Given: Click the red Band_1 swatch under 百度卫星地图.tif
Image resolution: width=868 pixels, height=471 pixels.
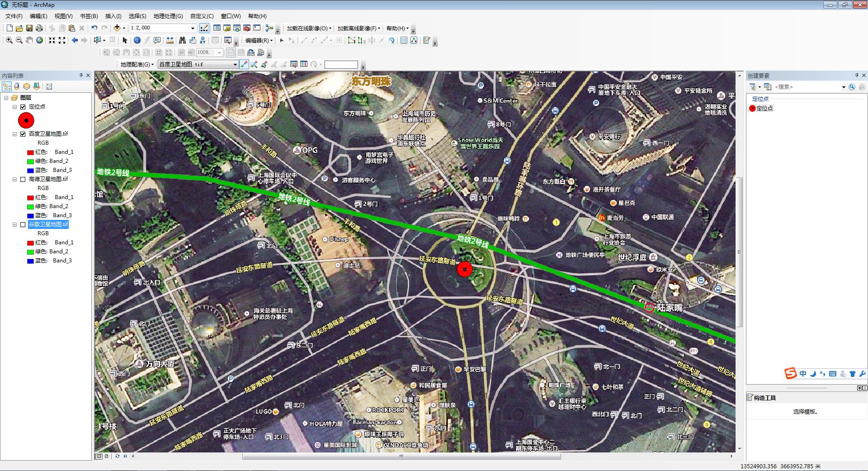Looking at the screenshot, I should tap(30, 152).
